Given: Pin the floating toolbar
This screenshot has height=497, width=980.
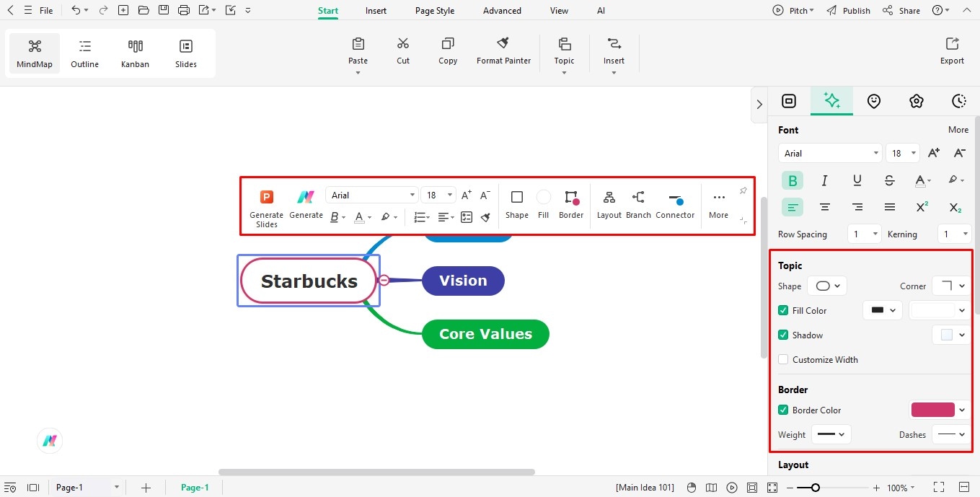Looking at the screenshot, I should click(743, 191).
